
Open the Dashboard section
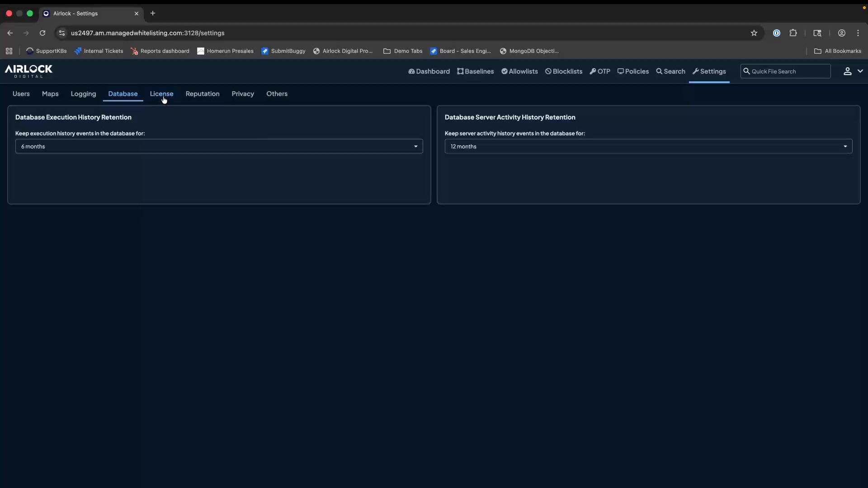coord(429,71)
